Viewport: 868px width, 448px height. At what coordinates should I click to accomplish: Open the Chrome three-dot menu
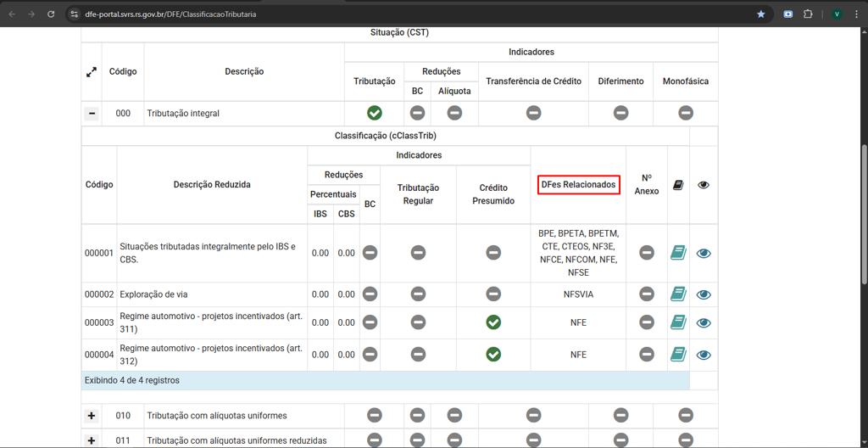[x=856, y=14]
